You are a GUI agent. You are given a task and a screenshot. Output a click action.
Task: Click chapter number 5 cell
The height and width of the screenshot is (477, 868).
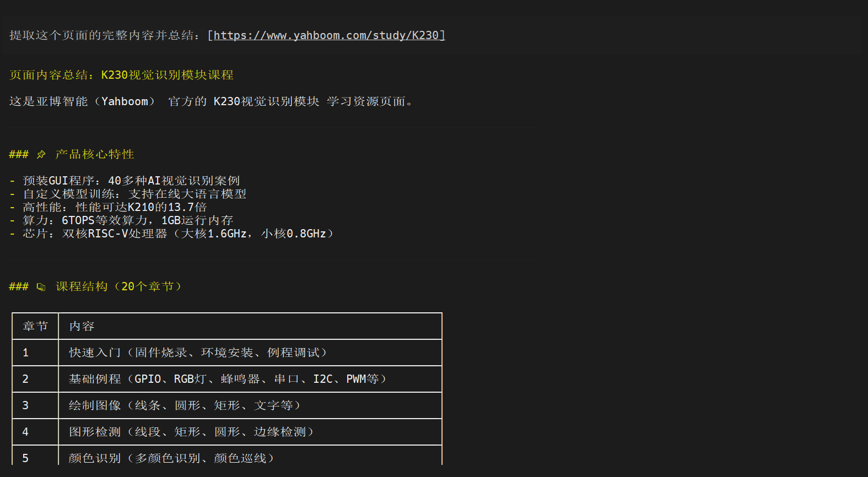[x=35, y=456]
